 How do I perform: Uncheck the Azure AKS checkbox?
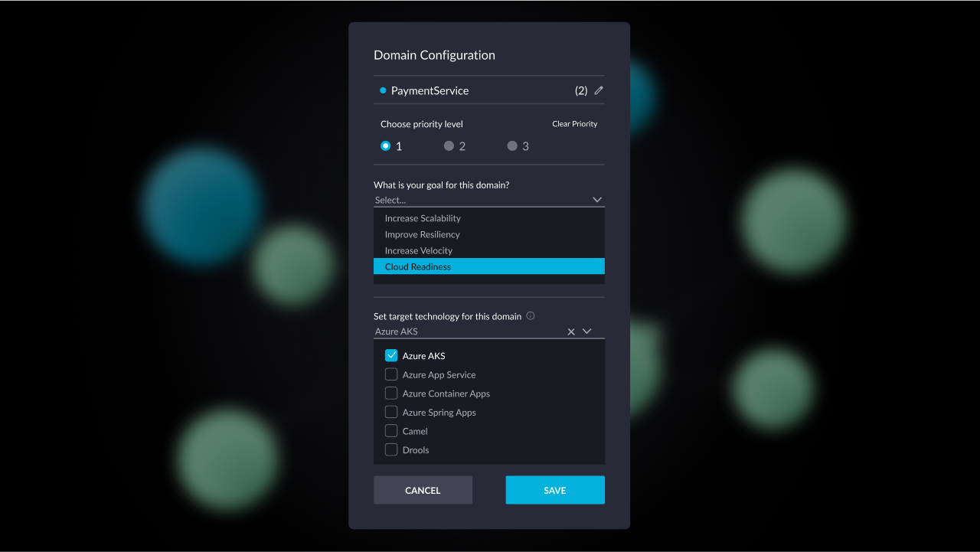pyautogui.click(x=391, y=355)
